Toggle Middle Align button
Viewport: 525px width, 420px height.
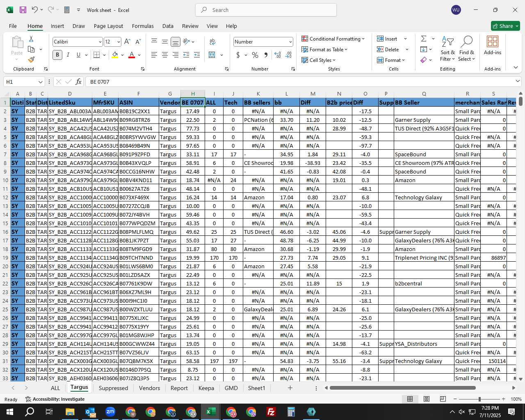coord(165,41)
